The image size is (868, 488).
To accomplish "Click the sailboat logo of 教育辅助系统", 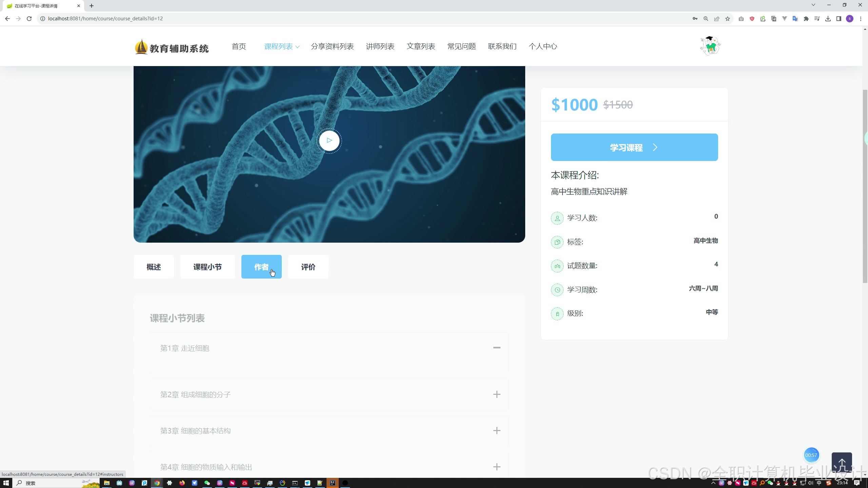I will [x=141, y=47].
